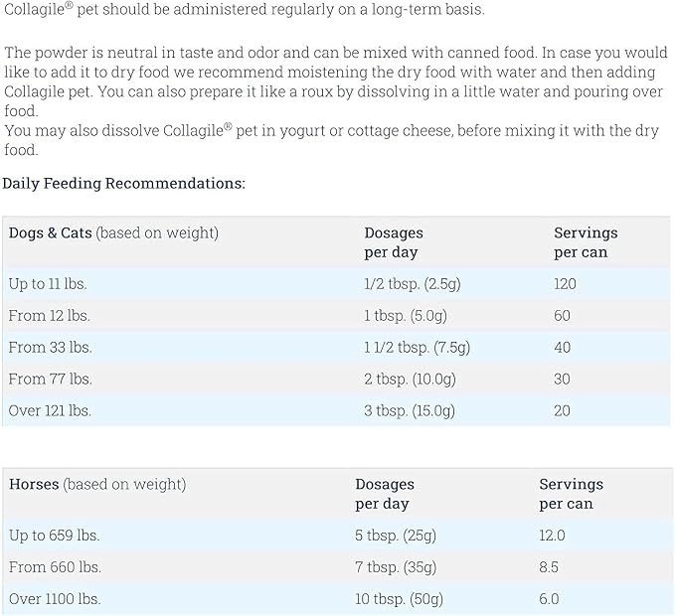Select the 'From 33 lbs.' weight cell
This screenshot has height=616, width=675.
click(50, 348)
